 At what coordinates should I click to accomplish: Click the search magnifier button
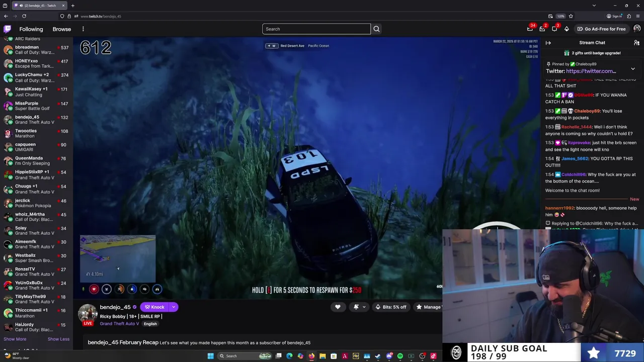376,29
